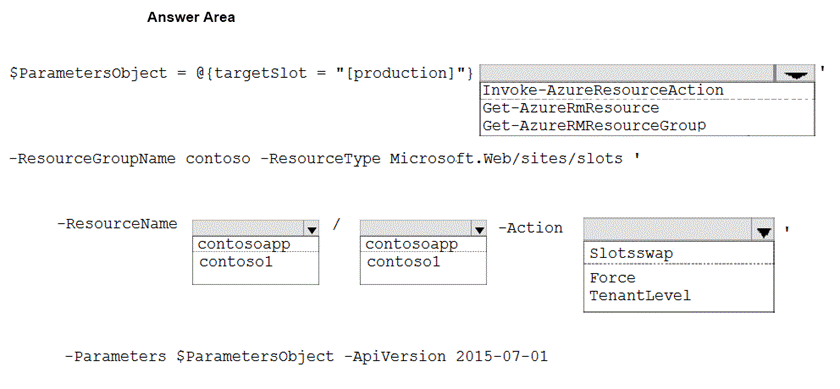Select contosoapp in first ResourceName list
Image resolution: width=840 pixels, height=389 pixels.
click(x=244, y=244)
